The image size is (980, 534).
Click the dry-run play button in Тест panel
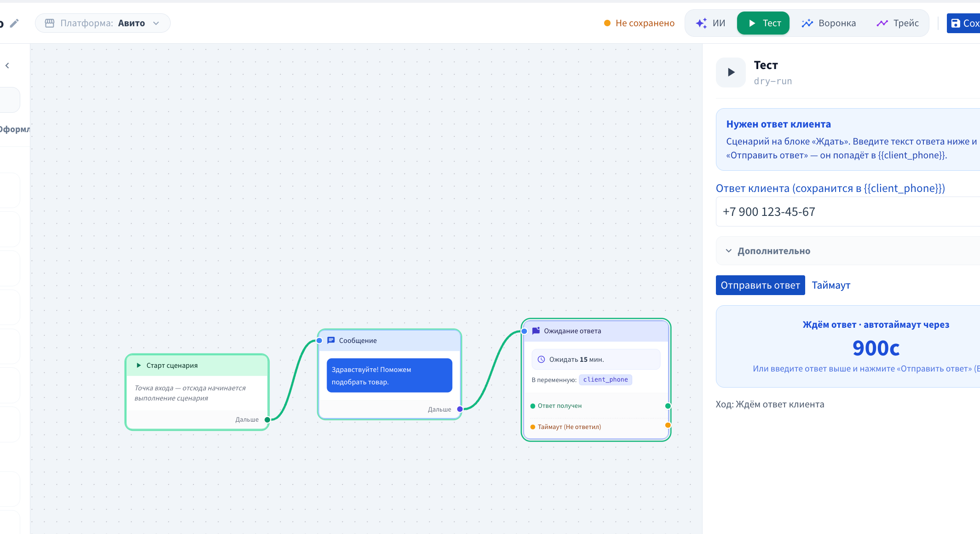point(731,72)
